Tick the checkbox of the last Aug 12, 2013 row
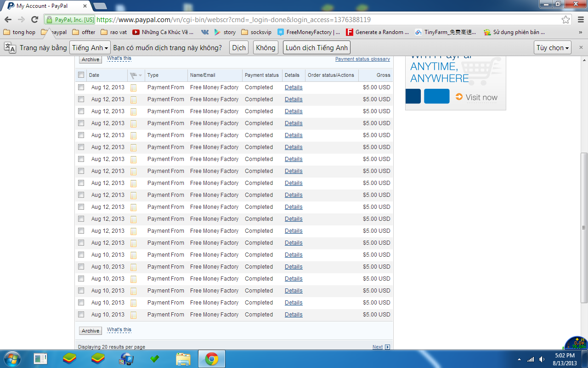 tap(81, 243)
